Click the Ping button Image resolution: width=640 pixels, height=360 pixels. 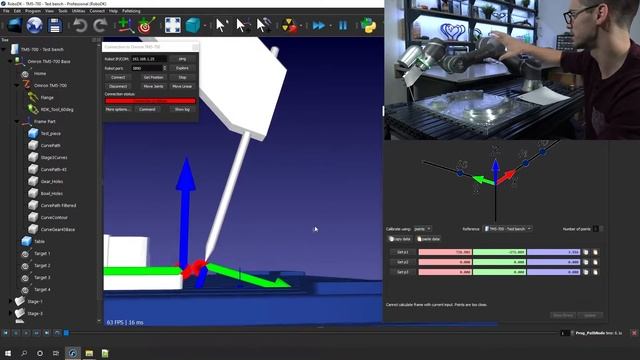(182, 59)
